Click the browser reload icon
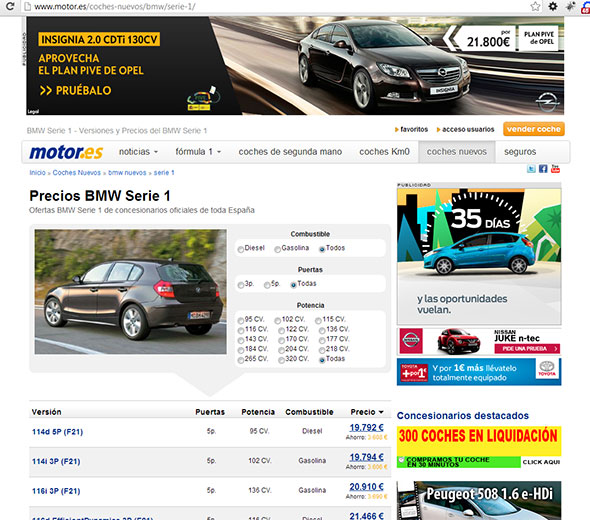The width and height of the screenshot is (590, 520). (10, 6)
